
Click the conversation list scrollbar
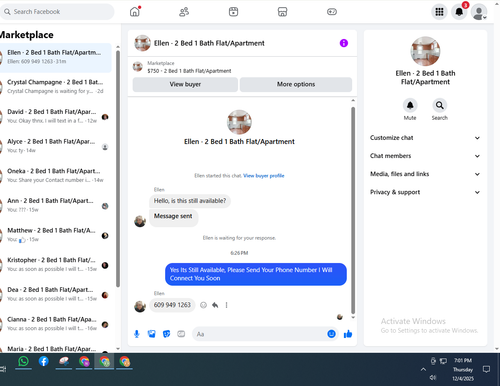coord(118,168)
